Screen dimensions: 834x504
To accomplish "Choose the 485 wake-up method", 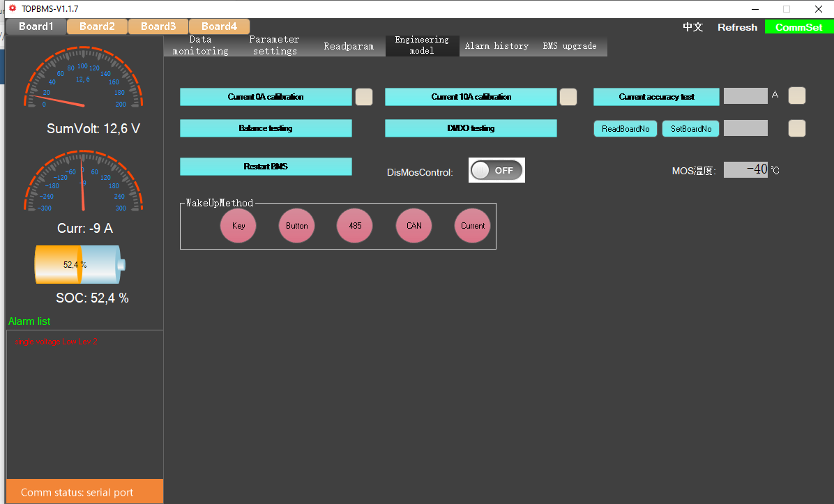I will pos(355,226).
